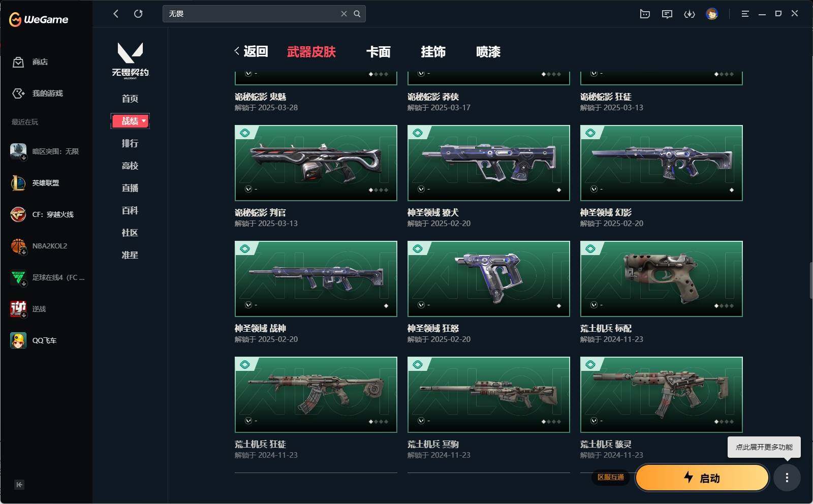Open the WeGame store icon
Image resolution: width=813 pixels, height=504 pixels.
18,62
